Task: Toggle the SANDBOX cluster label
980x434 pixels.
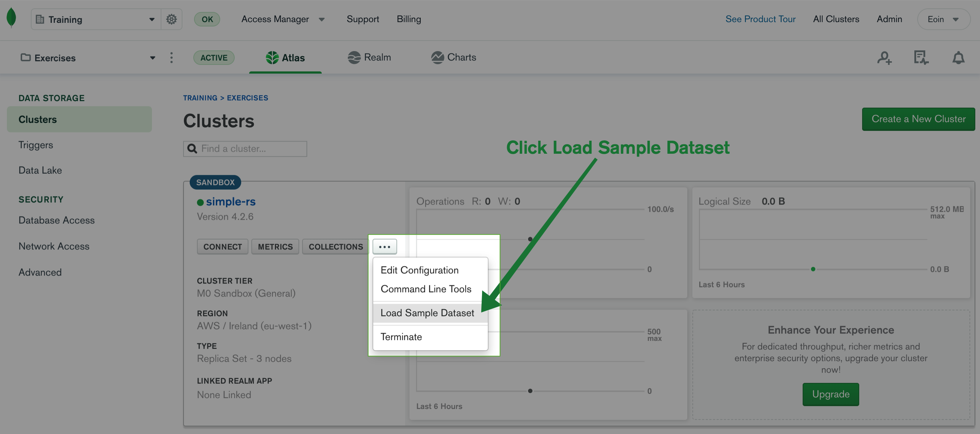Action: [x=216, y=181]
